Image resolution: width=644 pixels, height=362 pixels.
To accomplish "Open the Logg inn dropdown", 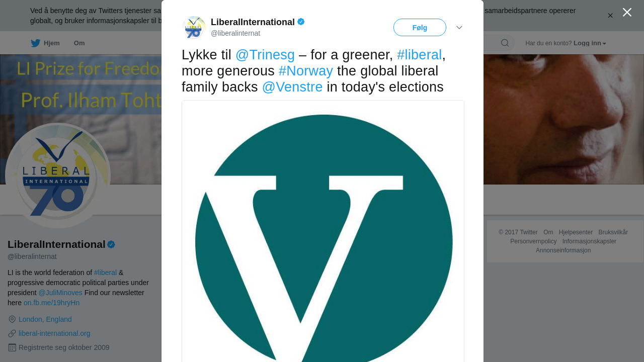I will (590, 43).
